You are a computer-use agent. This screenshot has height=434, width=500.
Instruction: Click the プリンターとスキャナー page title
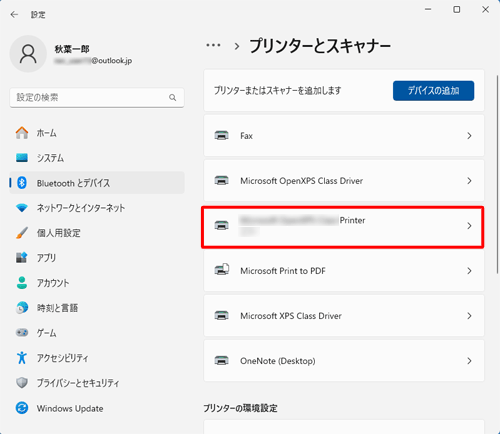click(320, 46)
